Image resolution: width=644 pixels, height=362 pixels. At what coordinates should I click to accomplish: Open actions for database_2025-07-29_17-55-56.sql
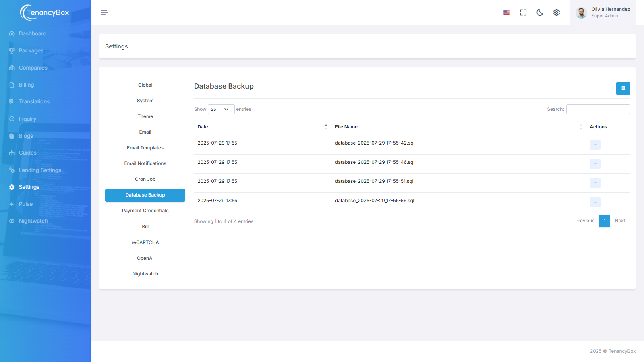click(x=595, y=202)
